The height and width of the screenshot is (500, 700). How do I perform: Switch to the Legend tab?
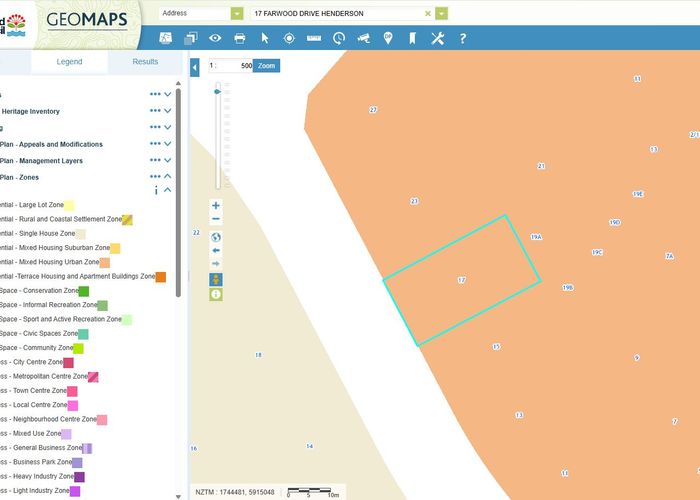tap(69, 62)
